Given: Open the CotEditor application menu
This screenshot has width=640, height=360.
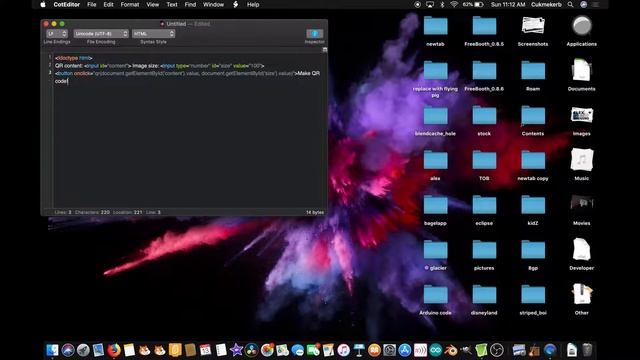Looking at the screenshot, I should [x=67, y=4].
